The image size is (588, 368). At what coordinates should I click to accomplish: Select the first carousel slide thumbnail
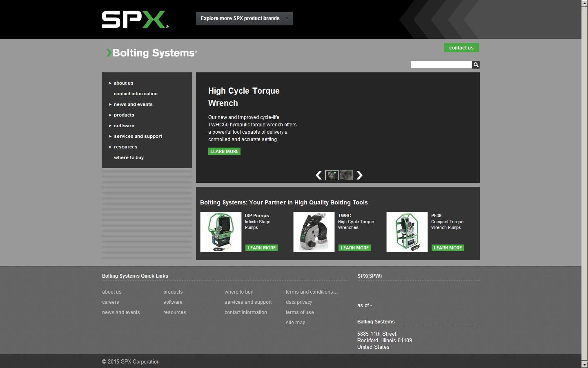click(x=332, y=175)
